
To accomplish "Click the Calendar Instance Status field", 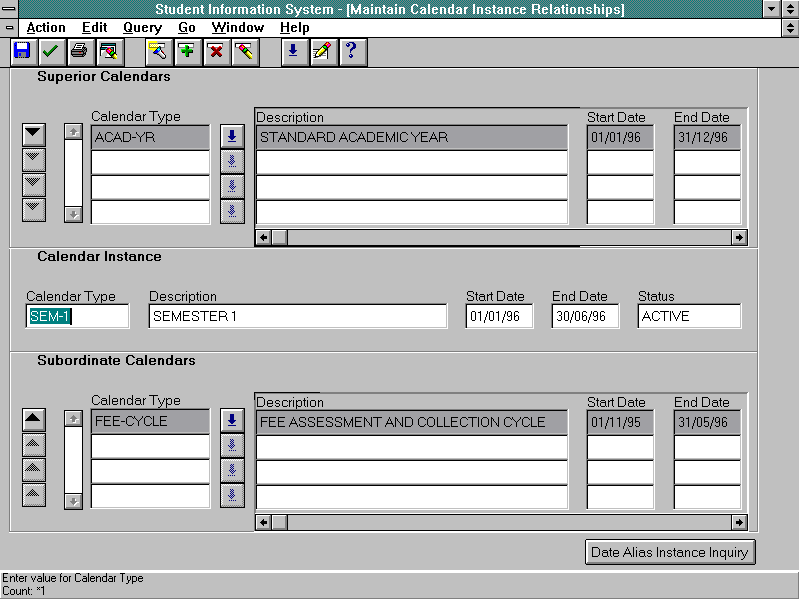I will pos(689,316).
